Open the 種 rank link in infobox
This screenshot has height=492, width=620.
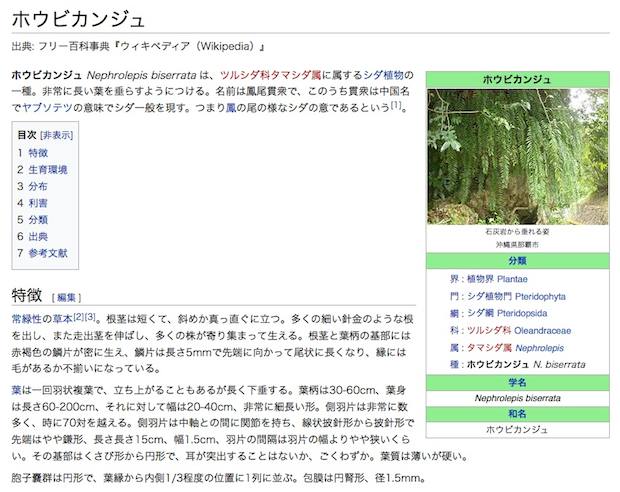454,364
